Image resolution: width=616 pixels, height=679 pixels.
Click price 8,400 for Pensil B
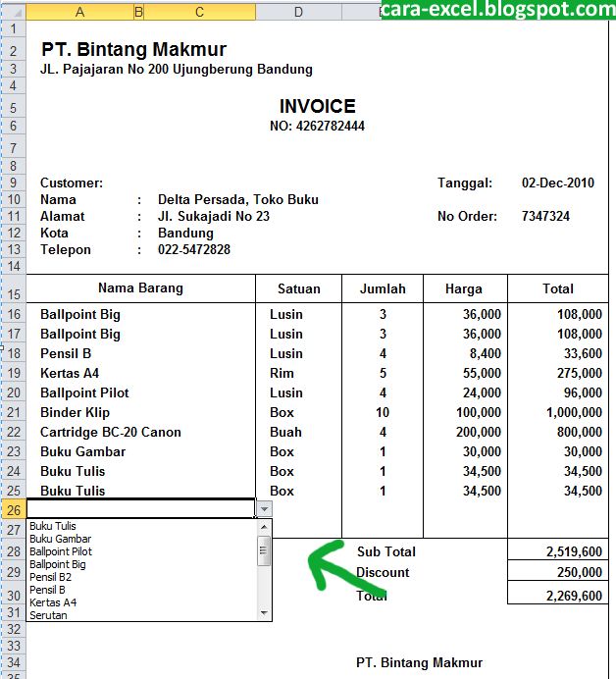click(486, 354)
